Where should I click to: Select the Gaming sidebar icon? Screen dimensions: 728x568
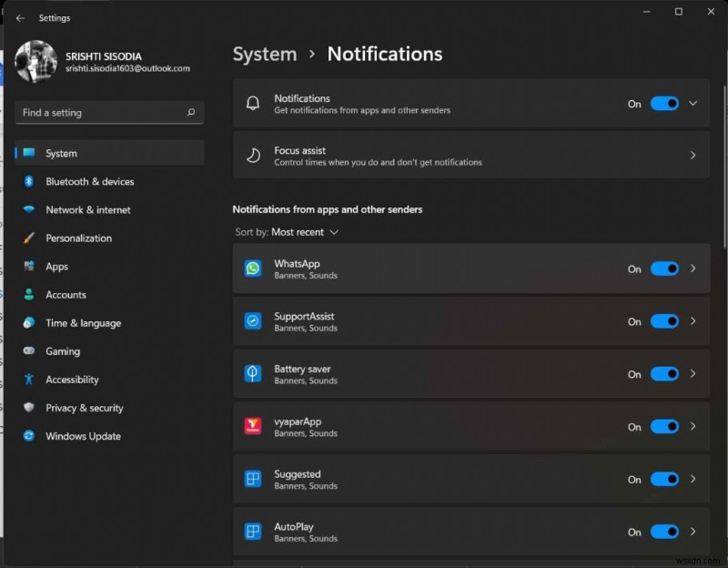[27, 350]
